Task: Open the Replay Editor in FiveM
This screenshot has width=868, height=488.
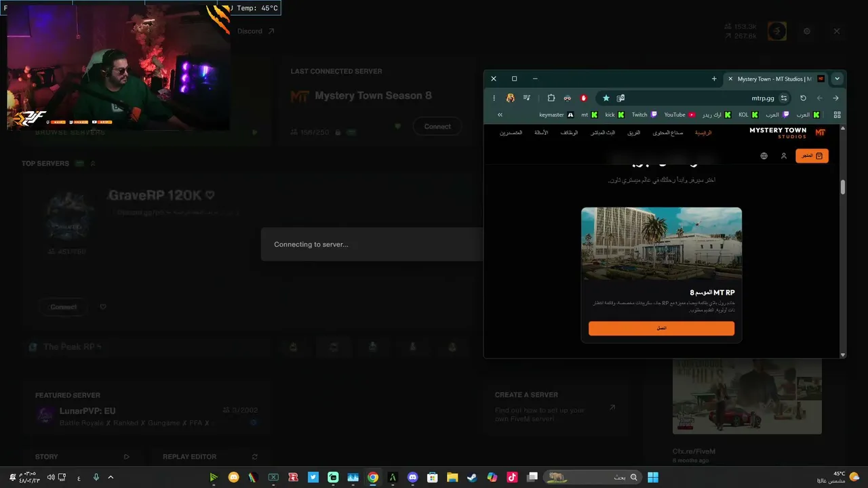Action: 210,457
